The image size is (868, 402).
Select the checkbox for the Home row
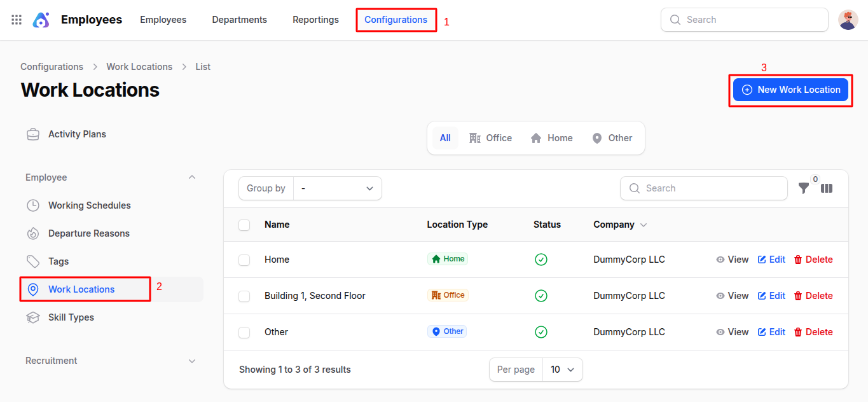point(244,260)
